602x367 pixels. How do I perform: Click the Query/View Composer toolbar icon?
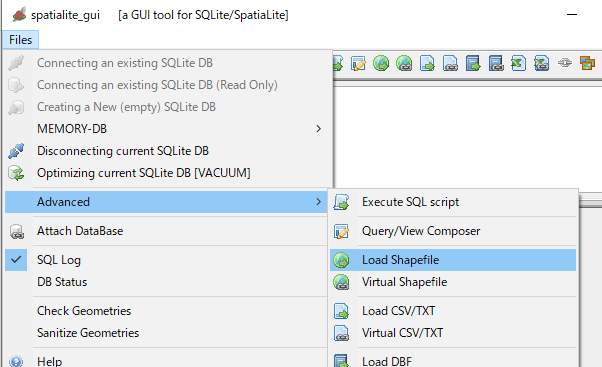point(358,63)
